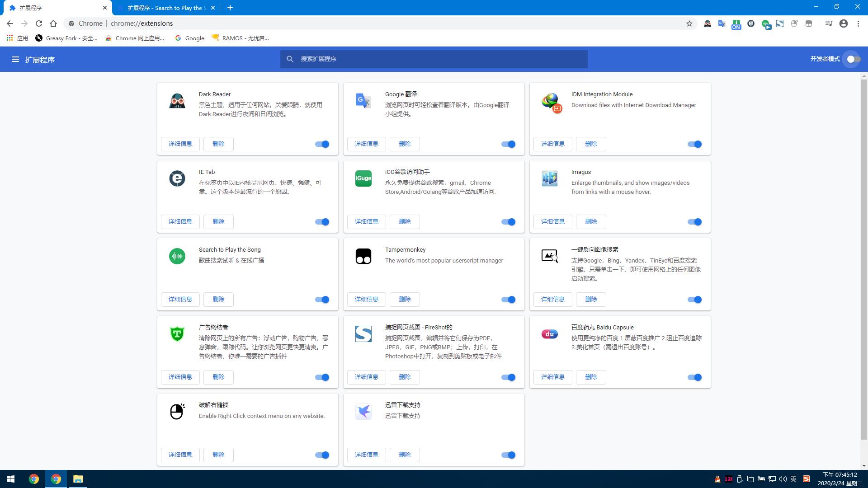Screen dimensions: 868x488
Task: Click the page vertical scrollbar
Action: 864,260
